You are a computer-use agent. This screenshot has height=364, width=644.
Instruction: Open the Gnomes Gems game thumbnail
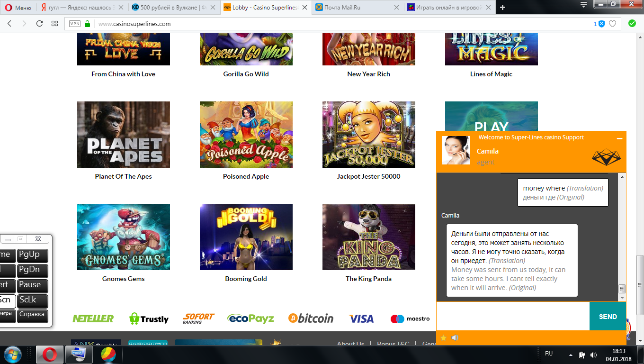coord(124,237)
